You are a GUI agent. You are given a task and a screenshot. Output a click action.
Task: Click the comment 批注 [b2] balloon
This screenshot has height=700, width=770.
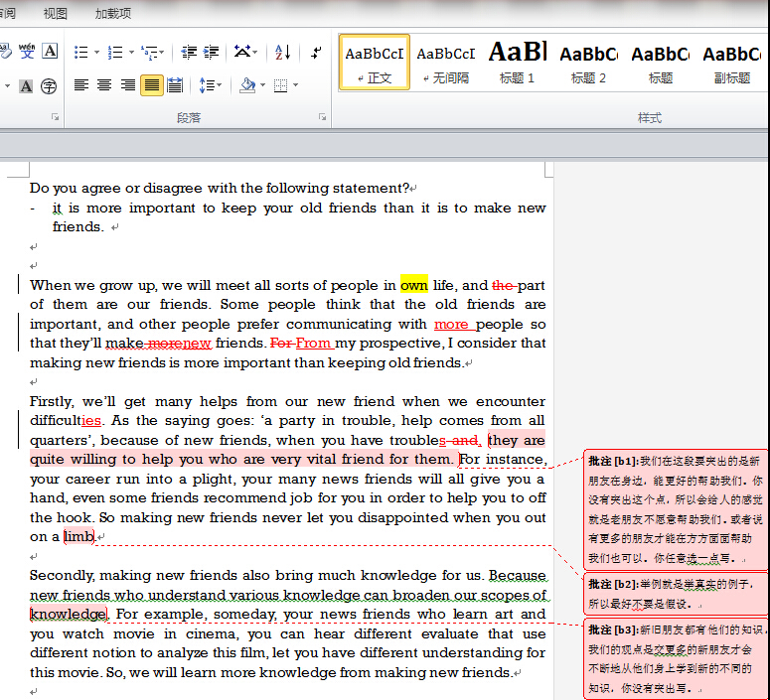[x=676, y=594]
